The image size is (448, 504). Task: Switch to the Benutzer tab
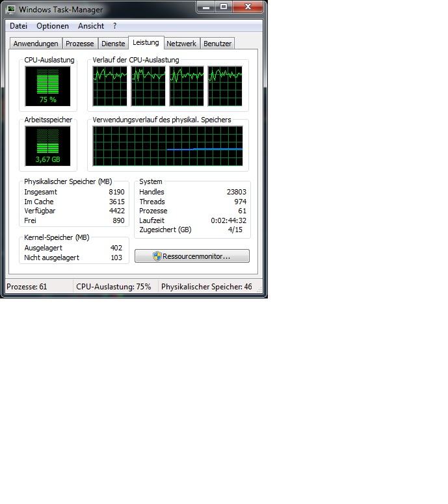[x=218, y=44]
